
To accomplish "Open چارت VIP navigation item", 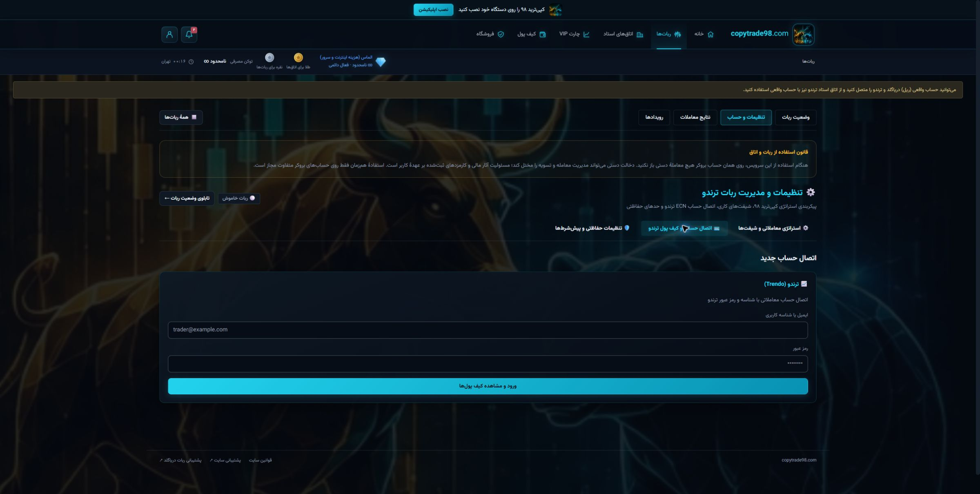I will (x=574, y=34).
